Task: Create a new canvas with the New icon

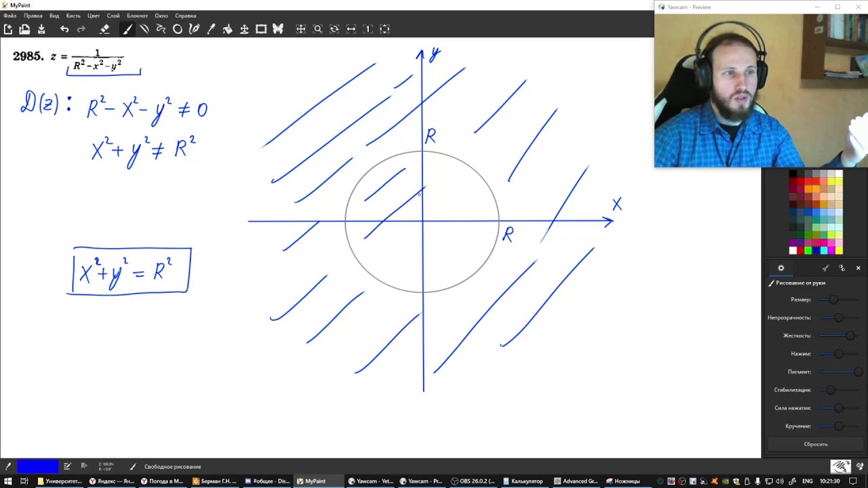Action: (8, 29)
